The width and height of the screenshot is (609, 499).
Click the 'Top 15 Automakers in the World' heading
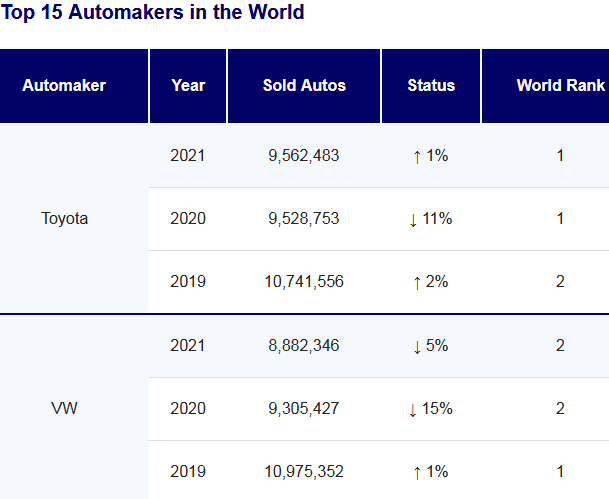pos(152,12)
